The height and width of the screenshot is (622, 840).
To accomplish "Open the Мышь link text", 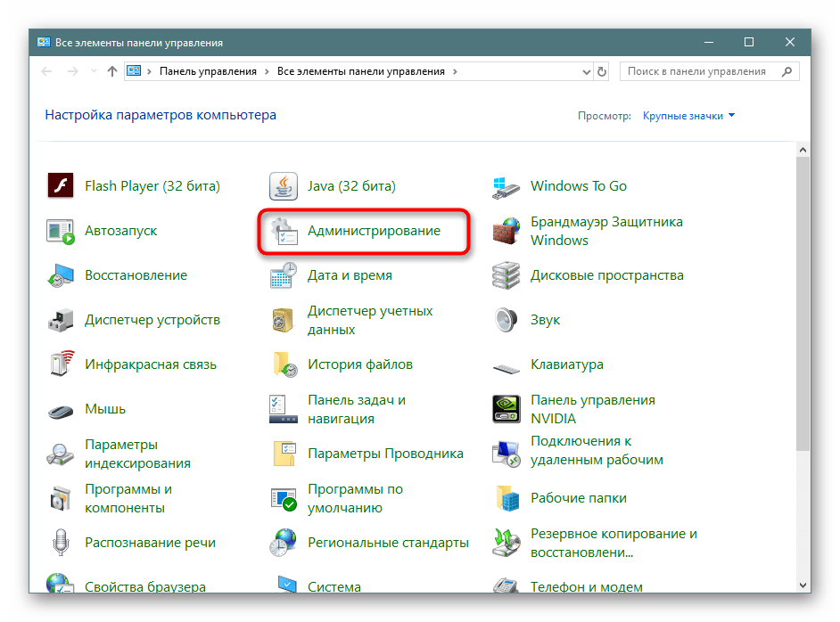I will pyautogui.click(x=105, y=409).
